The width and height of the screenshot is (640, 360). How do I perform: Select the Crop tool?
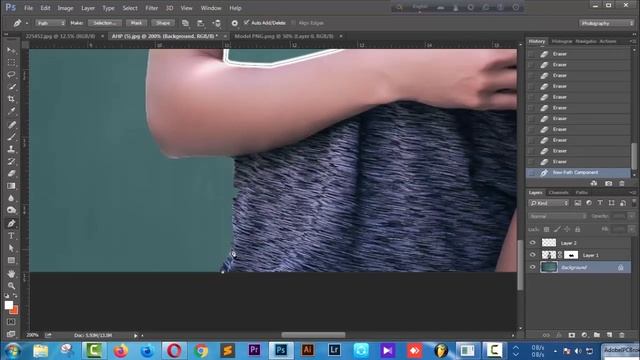(x=11, y=99)
